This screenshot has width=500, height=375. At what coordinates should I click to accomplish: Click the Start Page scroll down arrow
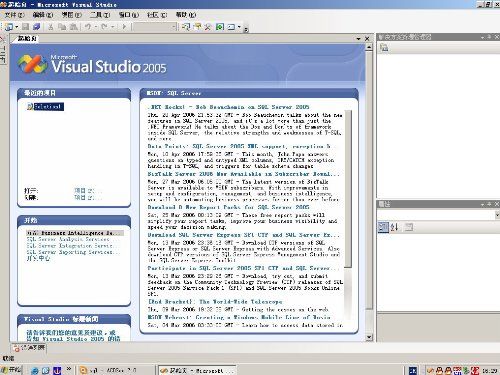369,337
